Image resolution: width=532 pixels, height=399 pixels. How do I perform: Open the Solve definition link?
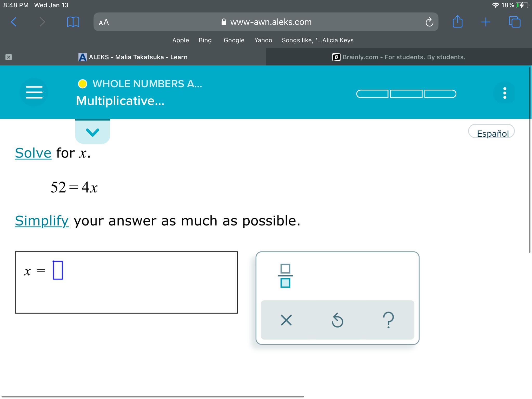coord(33,153)
